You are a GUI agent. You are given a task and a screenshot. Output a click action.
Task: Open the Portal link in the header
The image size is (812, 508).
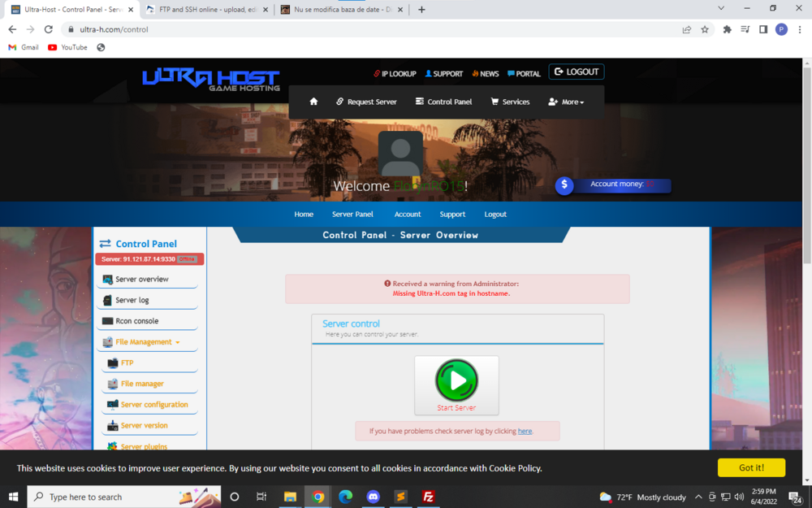[x=524, y=74]
